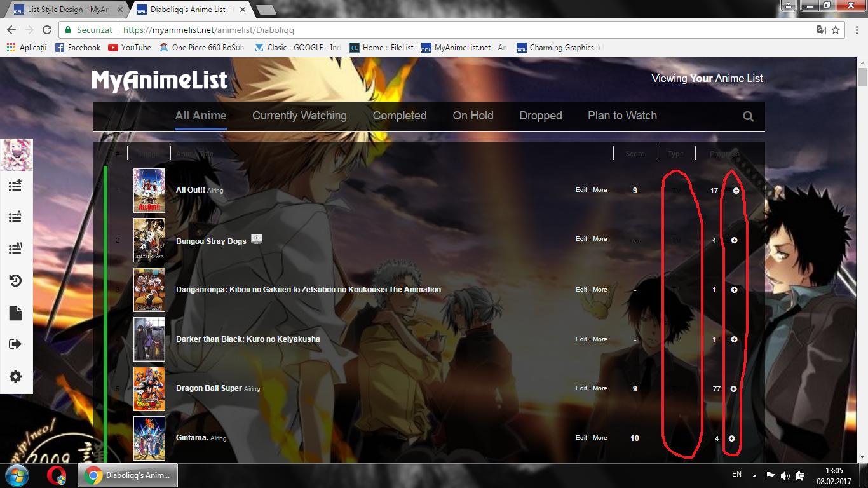Add one watched episode to Dragon Ball Super
This screenshot has height=488, width=868.
point(734,389)
